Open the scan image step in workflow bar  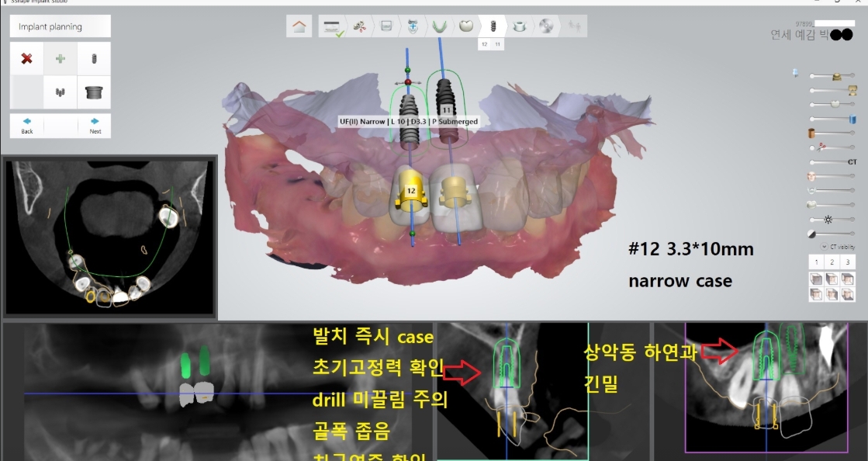pyautogui.click(x=386, y=26)
